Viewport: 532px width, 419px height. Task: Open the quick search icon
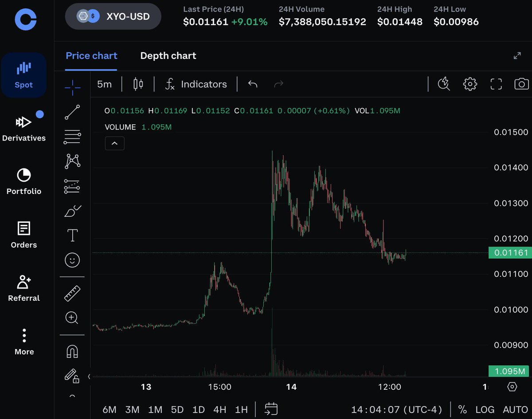(x=444, y=84)
